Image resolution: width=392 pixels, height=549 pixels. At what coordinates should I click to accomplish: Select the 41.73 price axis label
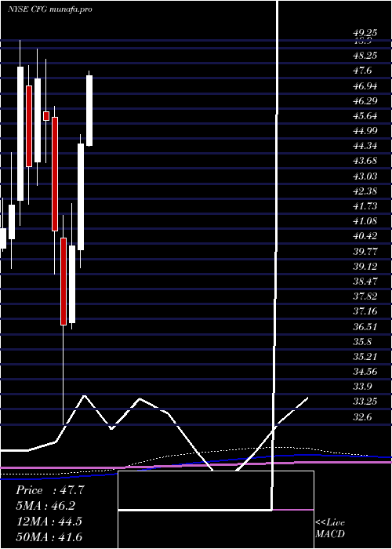[x=365, y=206]
